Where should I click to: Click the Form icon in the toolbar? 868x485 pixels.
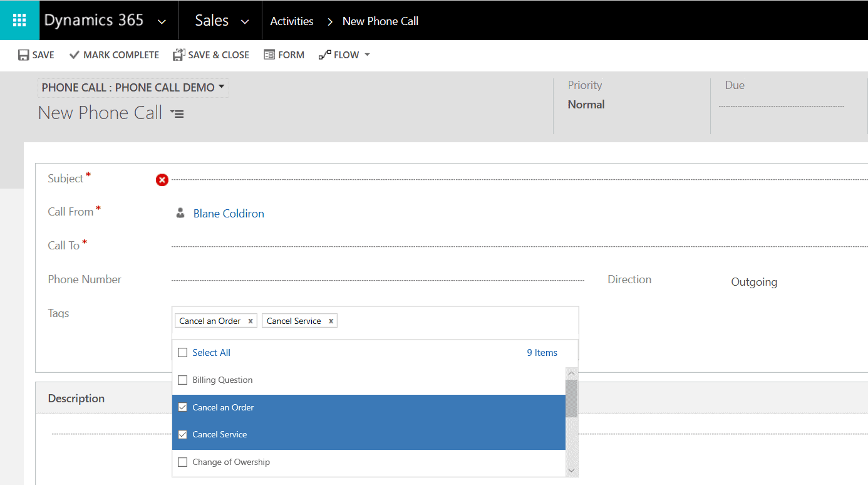pyautogui.click(x=269, y=55)
